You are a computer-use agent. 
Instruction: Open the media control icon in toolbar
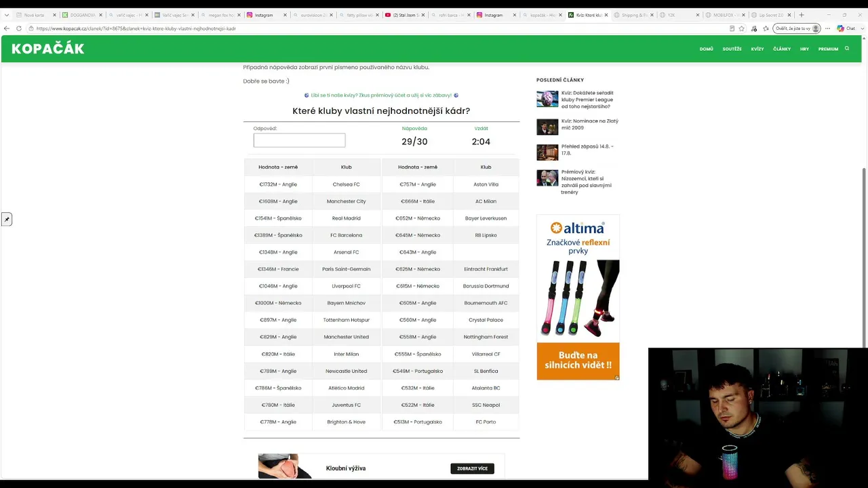754,28
